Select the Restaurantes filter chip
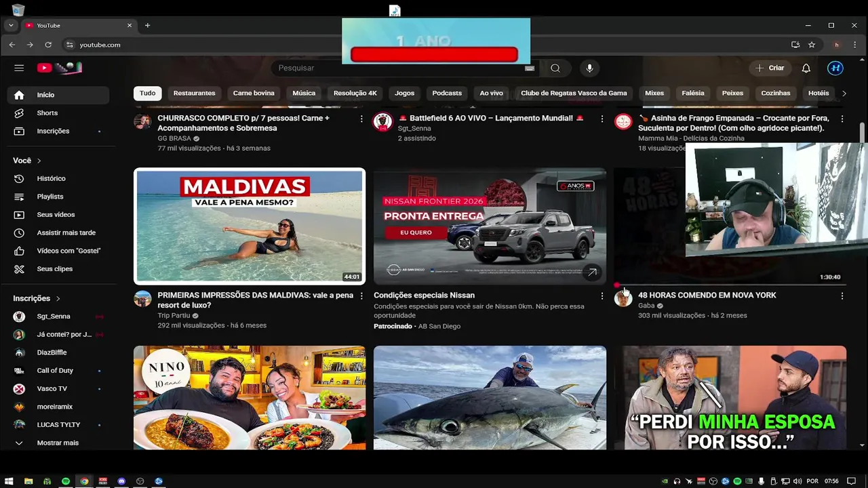 pyautogui.click(x=194, y=93)
